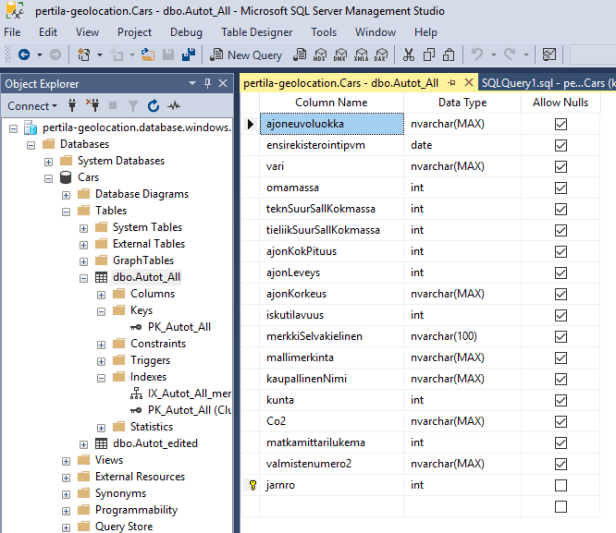The height and width of the screenshot is (533, 616).
Task: Click the primary key icon beside jarnro
Action: [x=253, y=485]
